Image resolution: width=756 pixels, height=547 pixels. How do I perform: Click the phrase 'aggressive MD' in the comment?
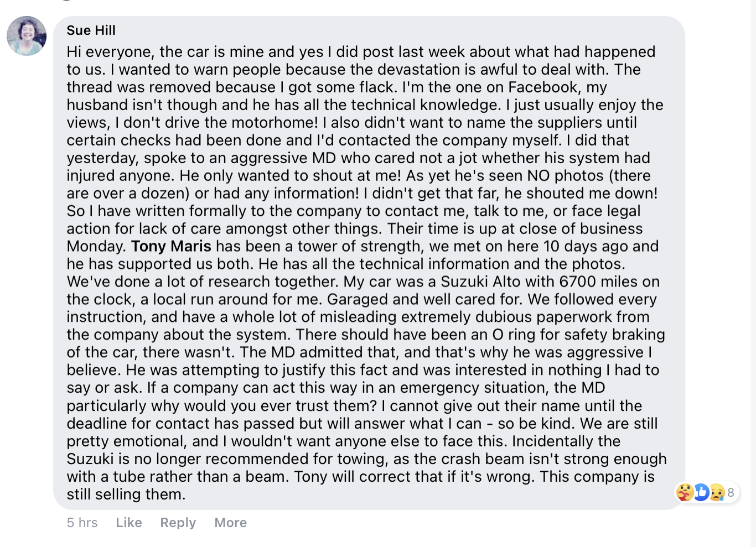(x=283, y=158)
